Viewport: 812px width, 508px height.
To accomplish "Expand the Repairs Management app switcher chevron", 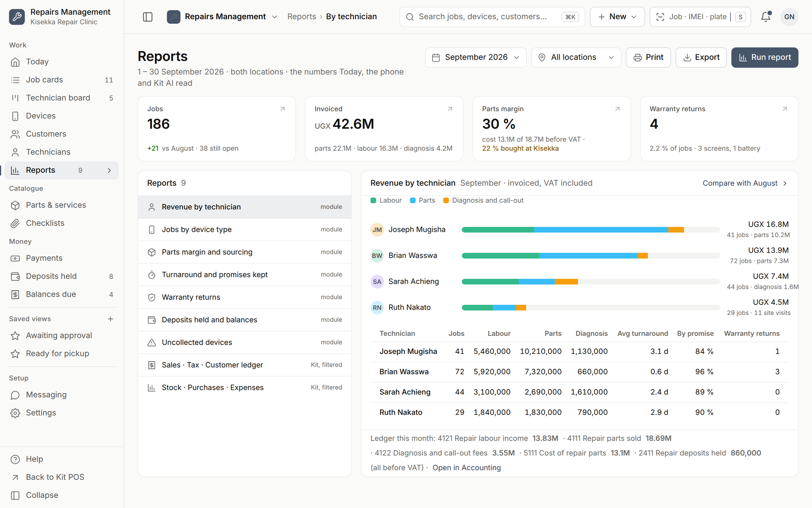I will (274, 17).
